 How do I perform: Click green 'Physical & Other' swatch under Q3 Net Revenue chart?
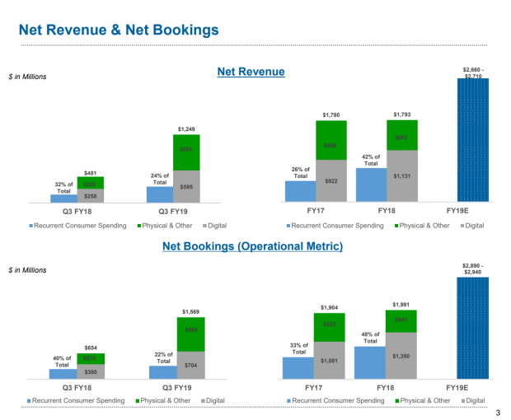tap(139, 226)
